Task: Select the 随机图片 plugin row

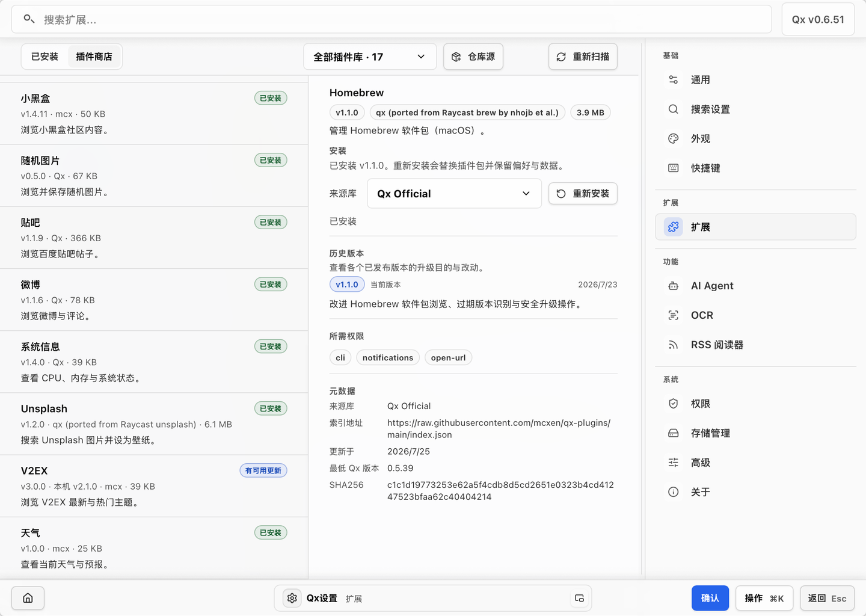Action: tap(154, 176)
